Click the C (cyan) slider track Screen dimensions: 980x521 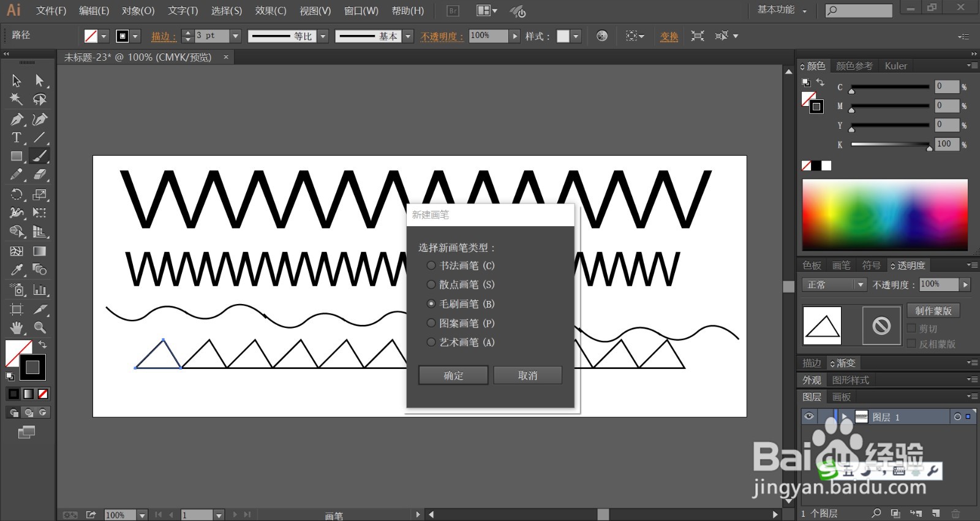(891, 87)
